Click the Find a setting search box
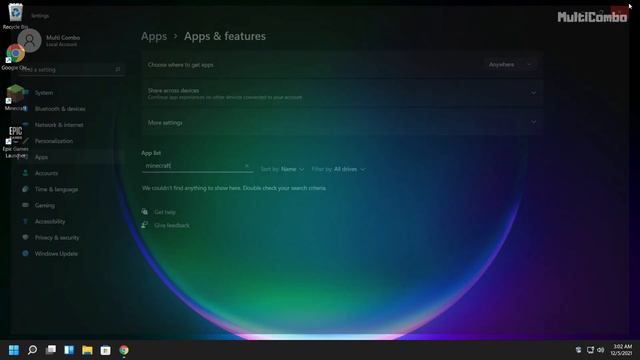640x360 pixels. coord(71,69)
